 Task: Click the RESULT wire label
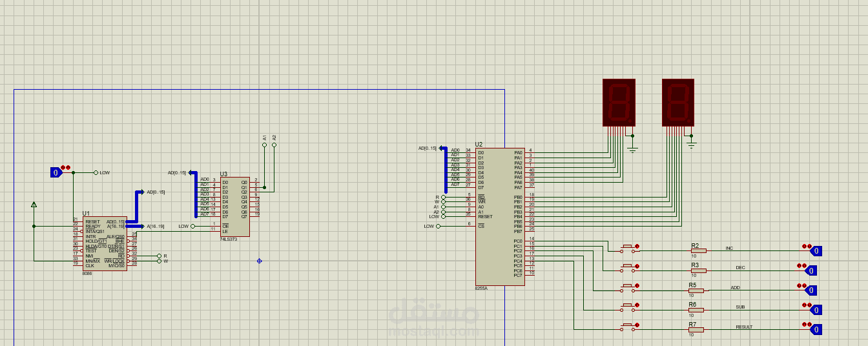(744, 327)
